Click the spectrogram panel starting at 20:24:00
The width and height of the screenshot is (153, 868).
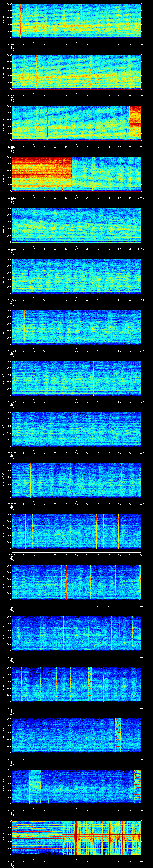point(76,429)
